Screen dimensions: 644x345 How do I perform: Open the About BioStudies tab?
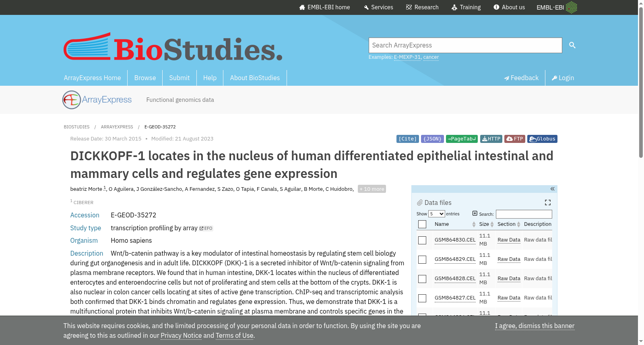[x=255, y=78]
